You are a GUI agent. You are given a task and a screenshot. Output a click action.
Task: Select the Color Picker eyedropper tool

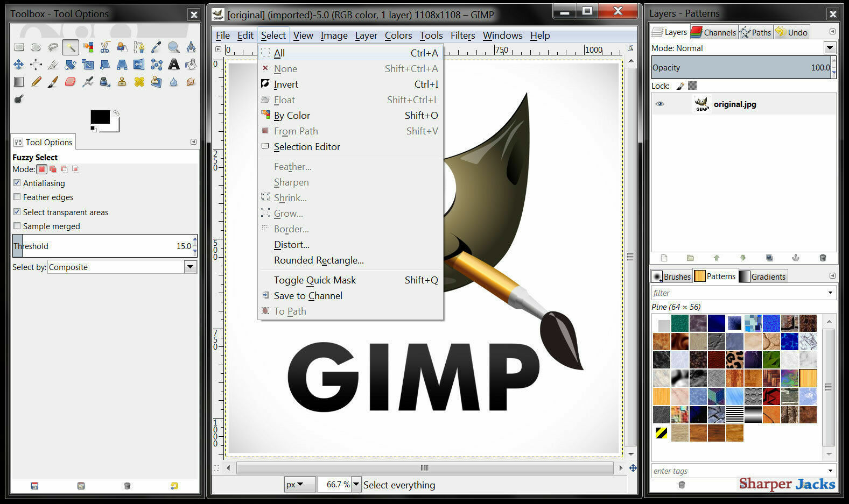tap(156, 47)
